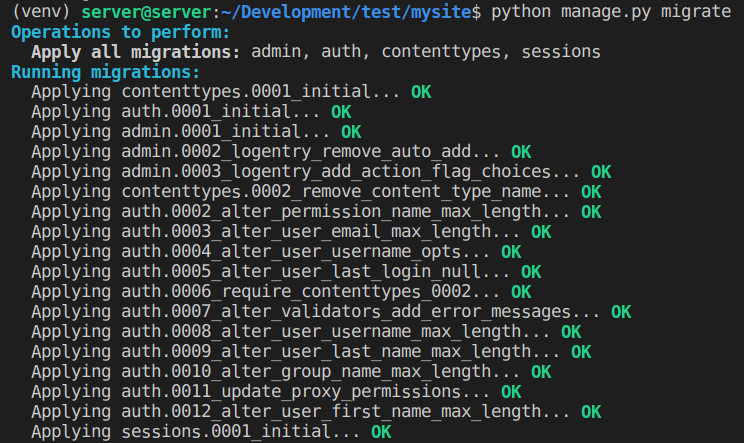Image resolution: width=744 pixels, height=443 pixels.
Task: Click the sessions.0001_initial line
Action: pos(211,432)
